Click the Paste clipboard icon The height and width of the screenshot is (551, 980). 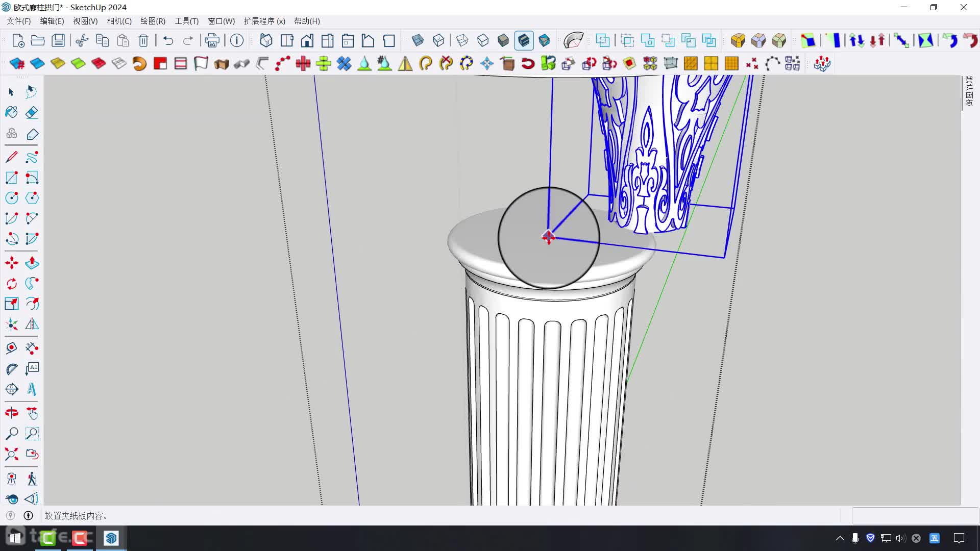tap(123, 40)
